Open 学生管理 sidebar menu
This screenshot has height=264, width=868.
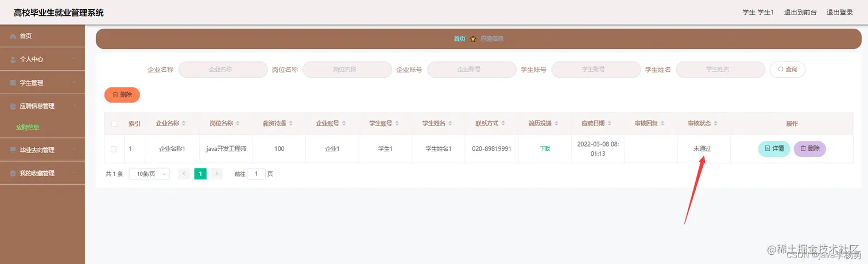pyautogui.click(x=42, y=83)
